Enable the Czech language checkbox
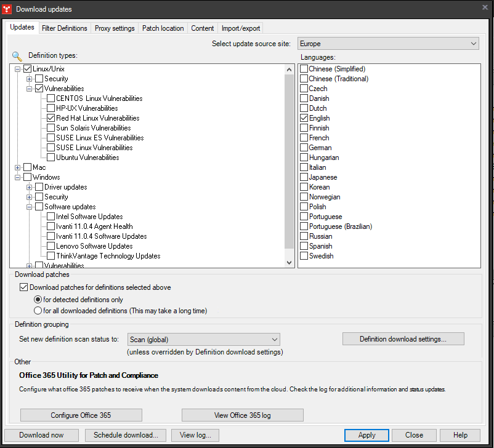The height and width of the screenshot is (448, 494). (x=303, y=88)
